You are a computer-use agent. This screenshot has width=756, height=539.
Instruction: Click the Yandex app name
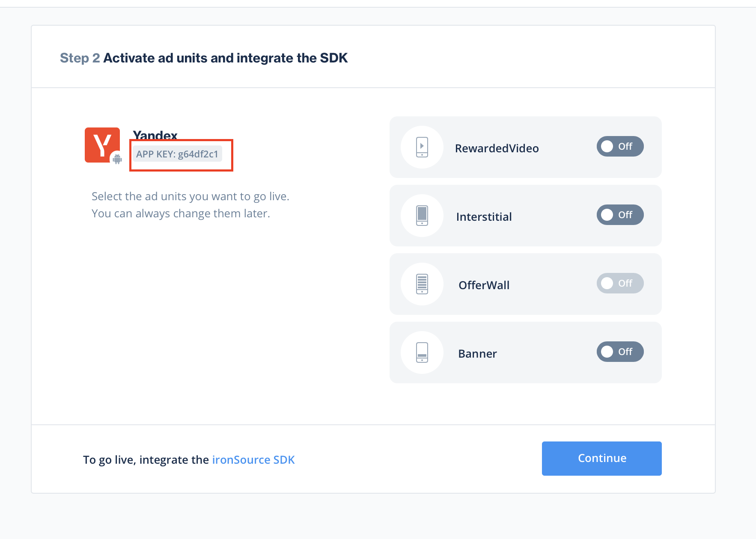155,135
